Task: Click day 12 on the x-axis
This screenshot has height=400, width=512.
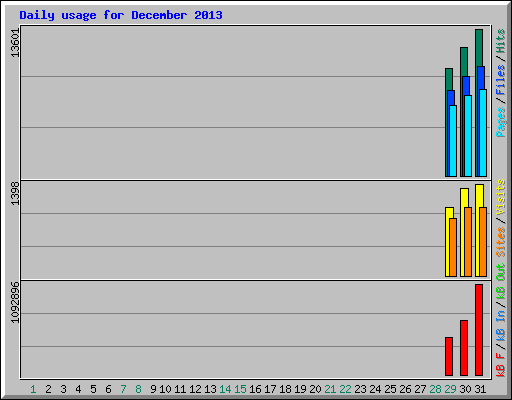Action: (195, 389)
